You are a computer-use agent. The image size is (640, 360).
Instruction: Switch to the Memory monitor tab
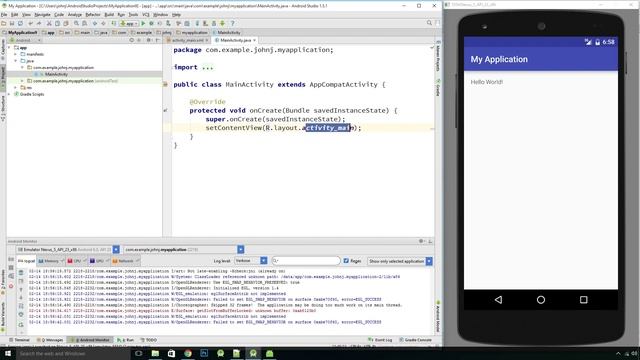click(51, 261)
